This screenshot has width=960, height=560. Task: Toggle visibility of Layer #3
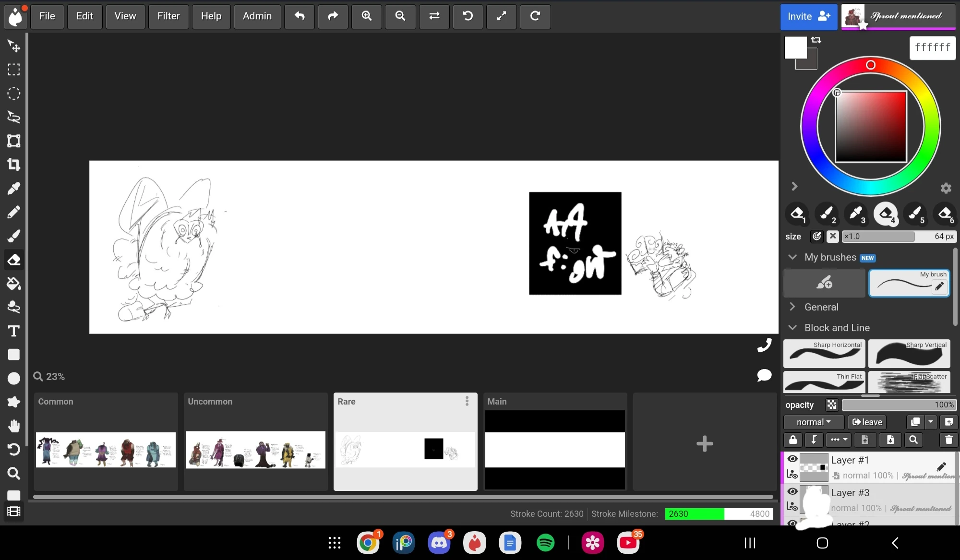coord(792,491)
